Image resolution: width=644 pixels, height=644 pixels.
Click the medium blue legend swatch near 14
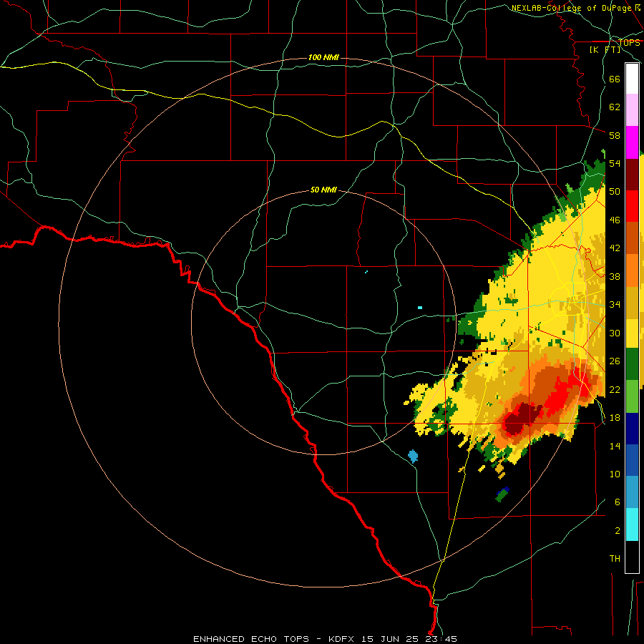[632, 460]
